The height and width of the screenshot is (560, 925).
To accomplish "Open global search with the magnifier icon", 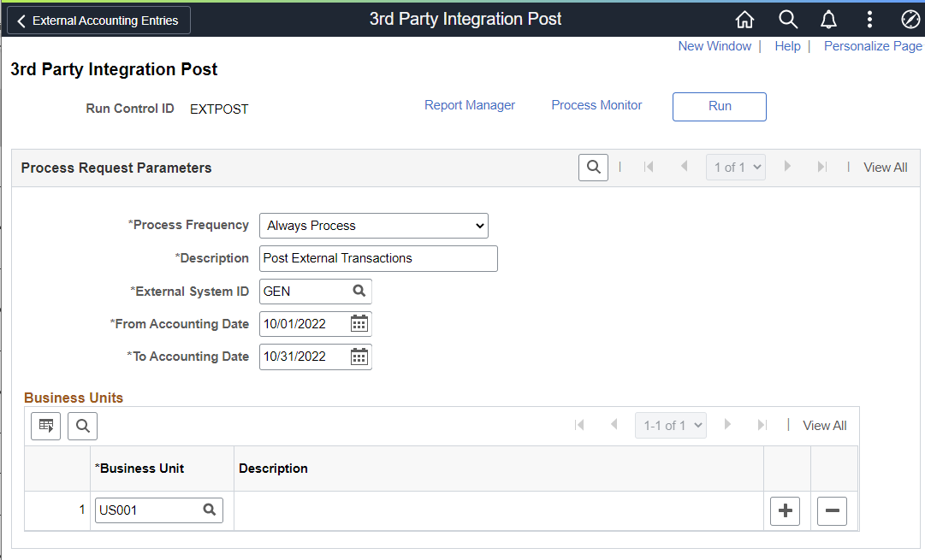I will pyautogui.click(x=787, y=19).
